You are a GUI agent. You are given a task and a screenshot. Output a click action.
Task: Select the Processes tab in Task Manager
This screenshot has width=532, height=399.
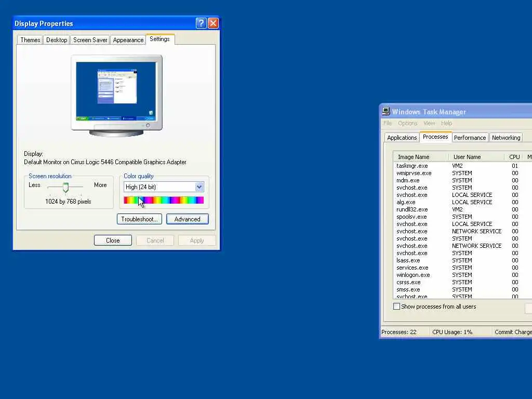click(x=435, y=137)
